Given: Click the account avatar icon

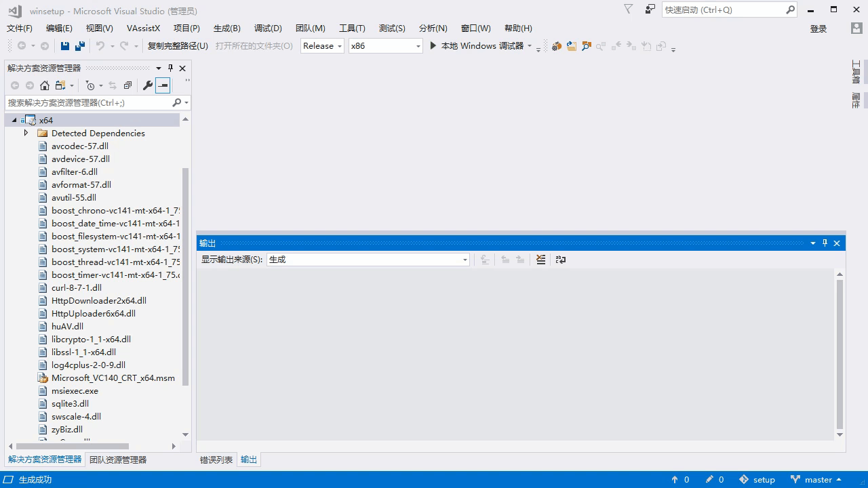Looking at the screenshot, I should (856, 28).
